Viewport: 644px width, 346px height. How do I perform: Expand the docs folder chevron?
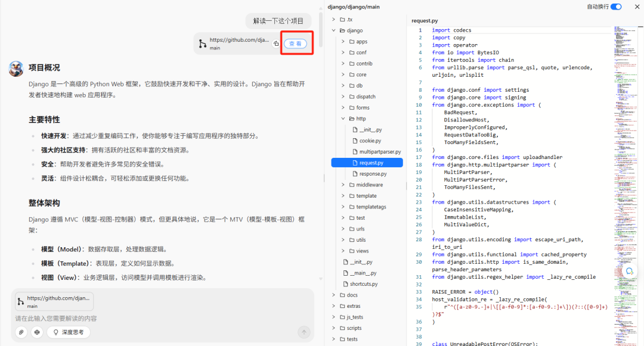point(333,295)
